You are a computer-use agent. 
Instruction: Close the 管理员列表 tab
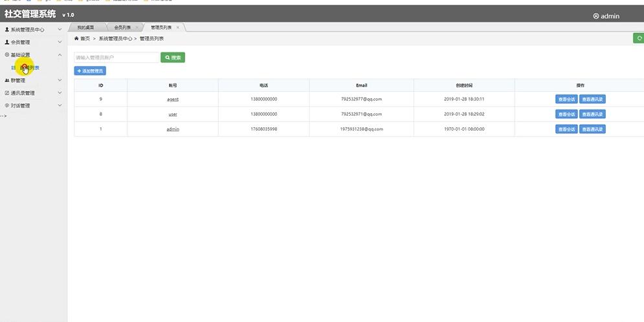click(x=178, y=27)
